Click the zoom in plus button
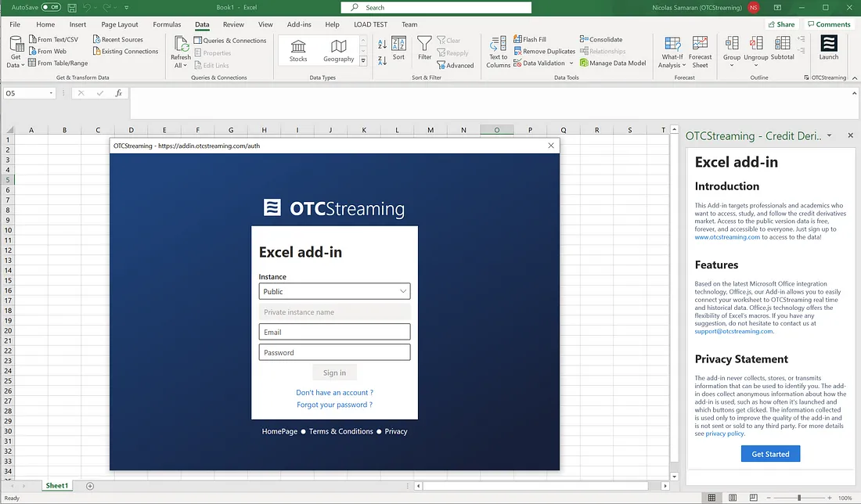Screen dimensions: 861x504 (830, 498)
